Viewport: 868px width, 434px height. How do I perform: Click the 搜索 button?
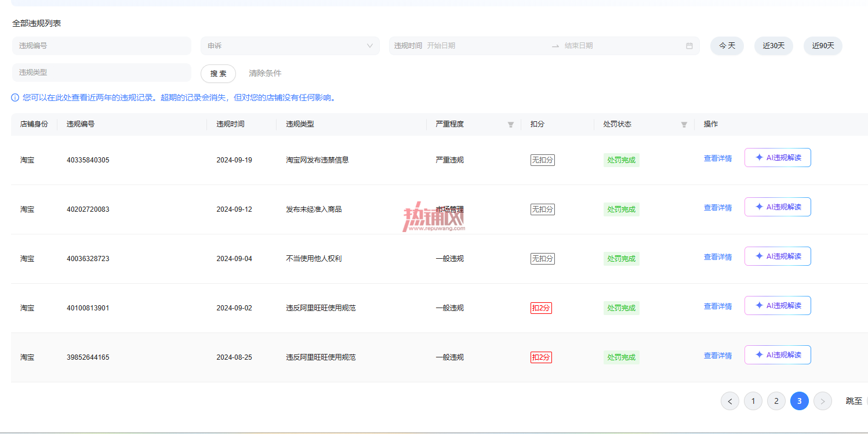coord(218,74)
